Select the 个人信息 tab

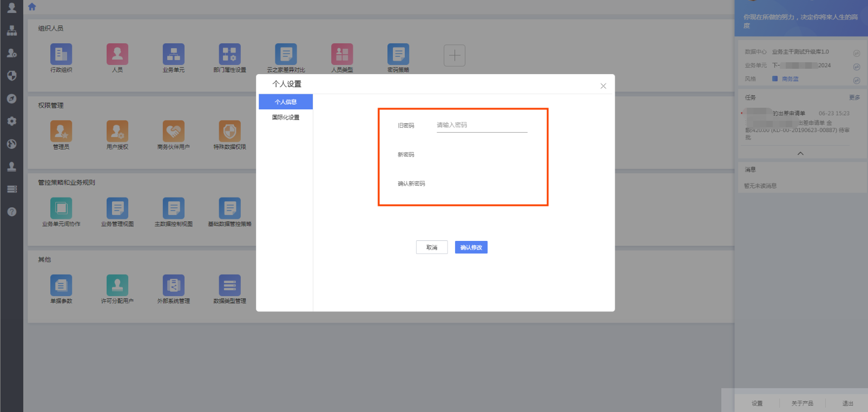coord(286,102)
